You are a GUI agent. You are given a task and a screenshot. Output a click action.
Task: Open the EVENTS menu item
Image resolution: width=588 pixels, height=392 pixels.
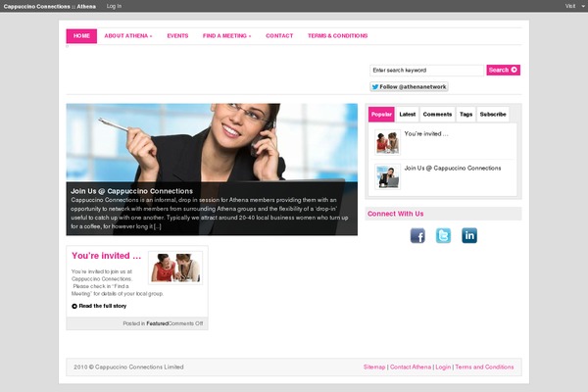(x=177, y=36)
